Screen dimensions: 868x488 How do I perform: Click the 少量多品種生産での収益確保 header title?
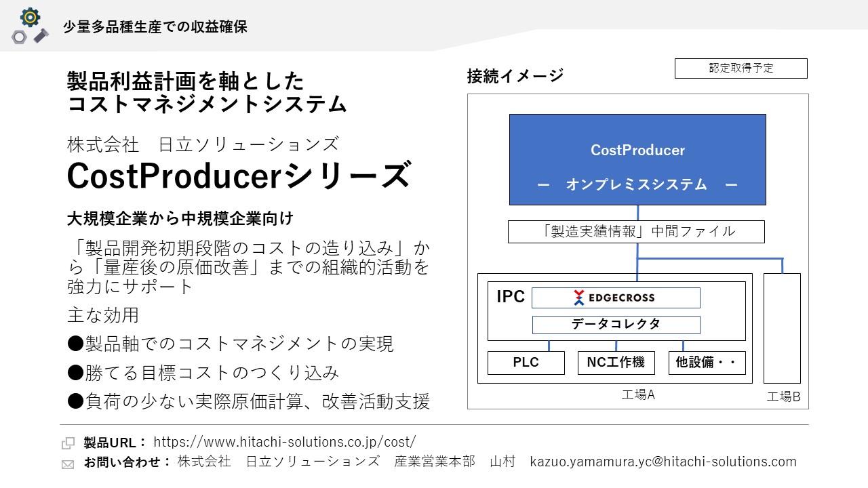click(155, 27)
